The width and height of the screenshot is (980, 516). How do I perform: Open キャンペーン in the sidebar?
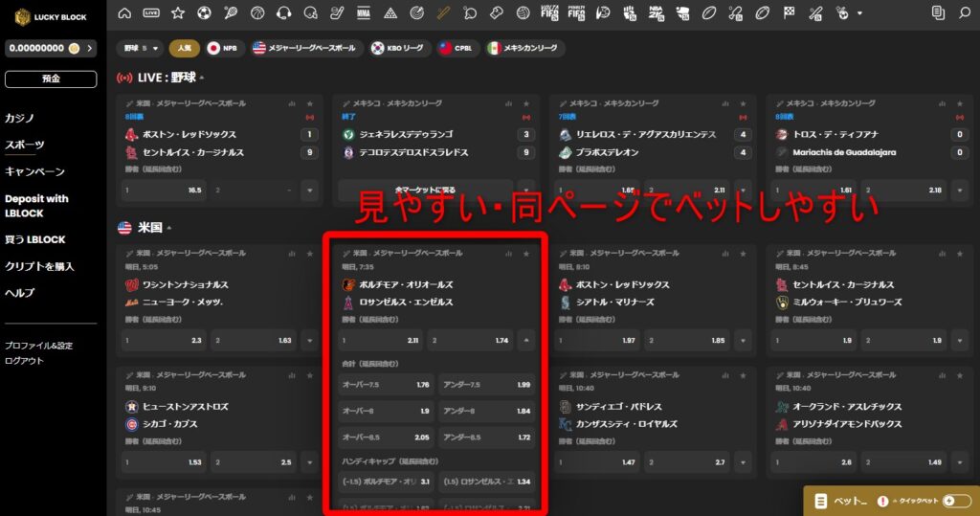(35, 171)
